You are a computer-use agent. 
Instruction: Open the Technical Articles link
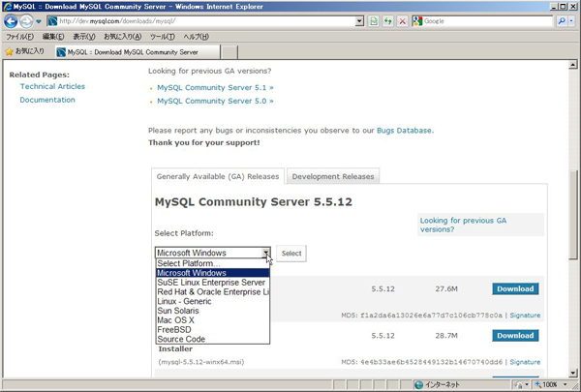click(x=52, y=86)
